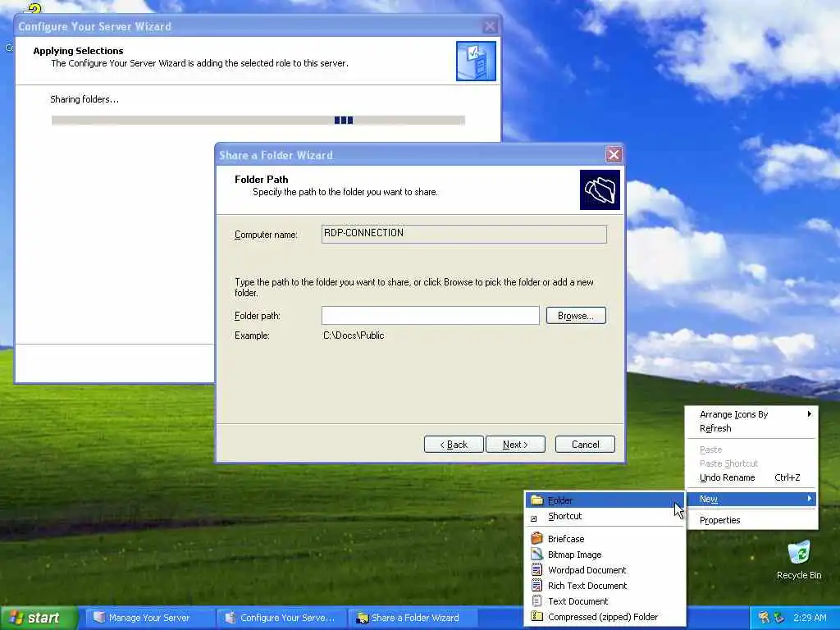Click the yellow Folder icon in submenu
This screenshot has height=630, width=840.
[536, 500]
